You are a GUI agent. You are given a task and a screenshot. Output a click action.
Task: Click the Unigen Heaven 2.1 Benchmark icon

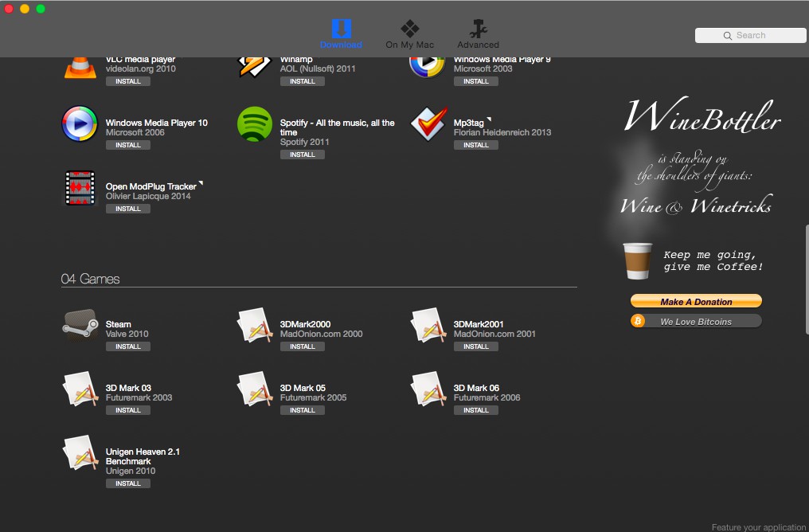80,454
